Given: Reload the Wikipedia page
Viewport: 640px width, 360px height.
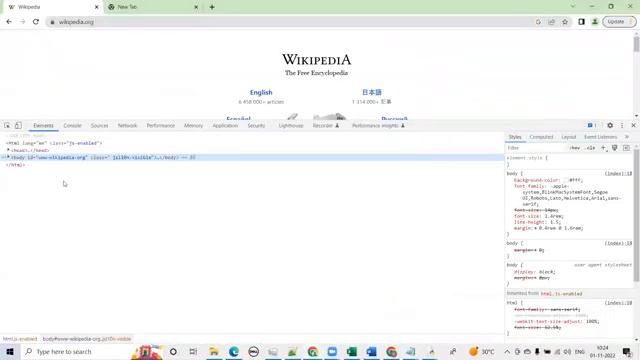Looking at the screenshot, I should 36,22.
